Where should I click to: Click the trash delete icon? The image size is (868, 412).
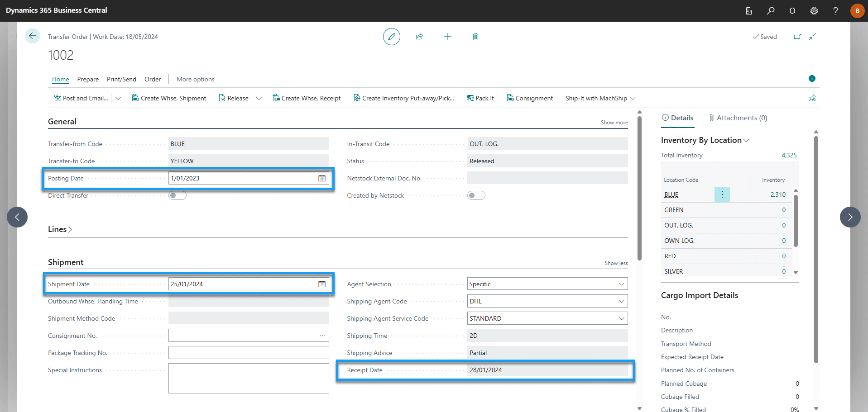tap(475, 37)
